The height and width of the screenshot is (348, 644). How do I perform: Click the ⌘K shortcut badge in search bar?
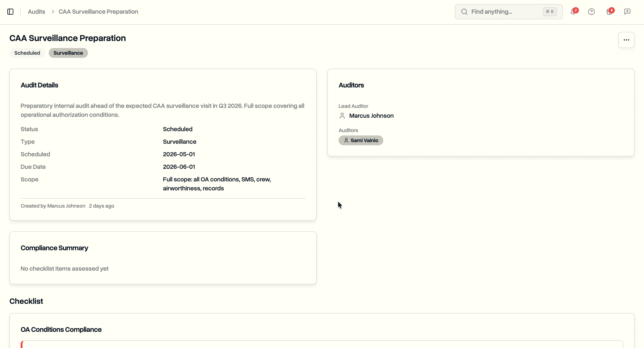(550, 11)
